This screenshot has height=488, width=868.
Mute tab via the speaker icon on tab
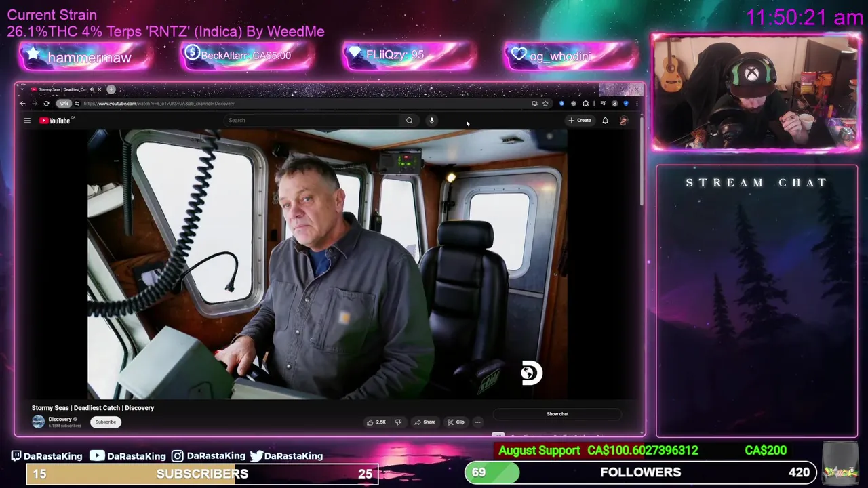[x=92, y=89]
